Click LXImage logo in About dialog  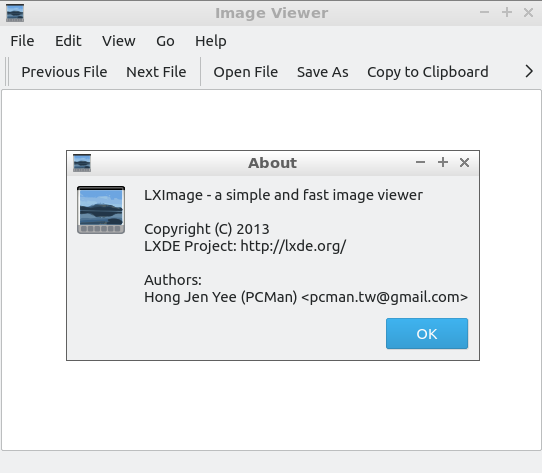click(101, 210)
